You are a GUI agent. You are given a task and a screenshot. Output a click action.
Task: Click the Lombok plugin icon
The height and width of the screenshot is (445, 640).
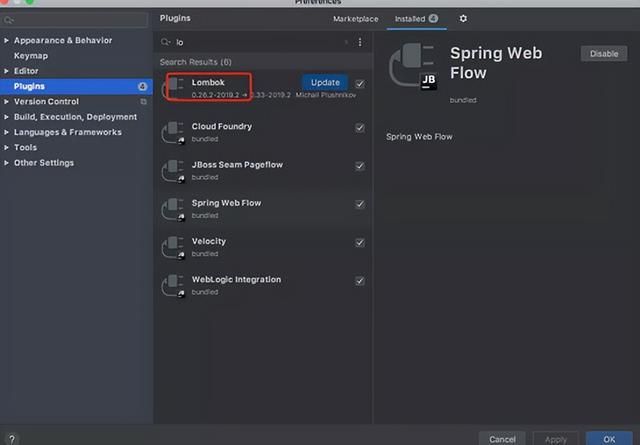coord(176,88)
